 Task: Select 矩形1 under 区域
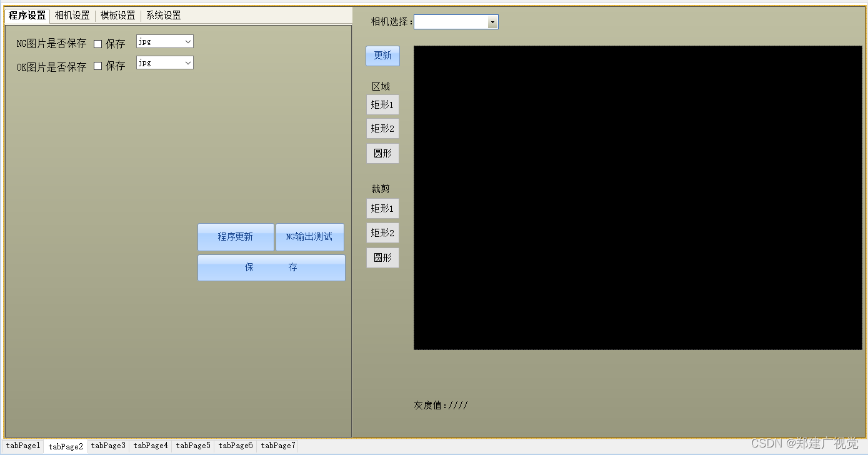point(382,104)
